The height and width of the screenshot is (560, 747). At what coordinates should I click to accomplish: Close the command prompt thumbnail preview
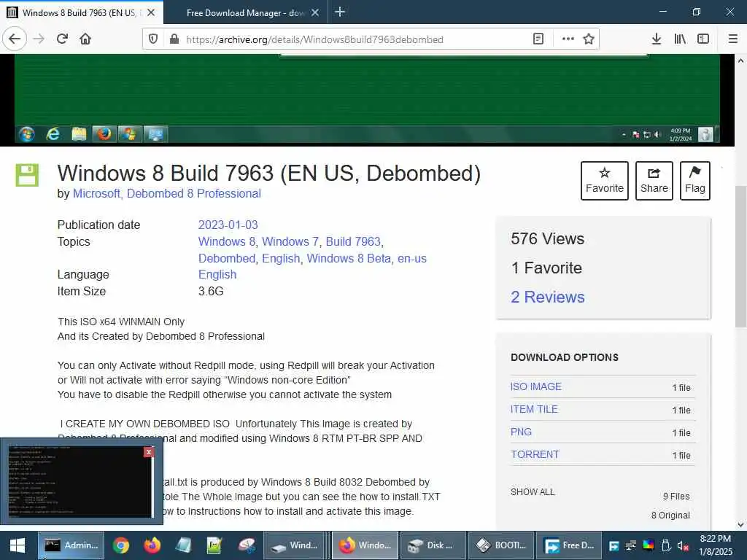[x=149, y=452]
